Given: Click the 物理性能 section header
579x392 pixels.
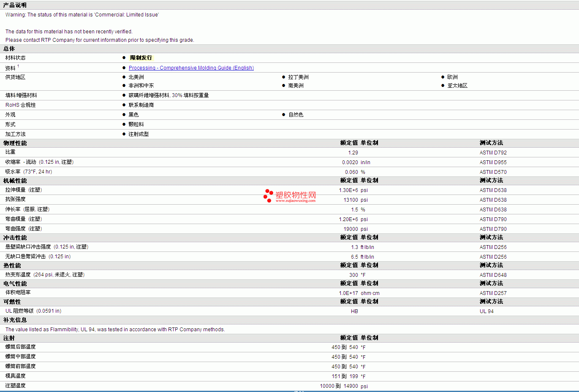Looking at the screenshot, I should pos(15,143).
